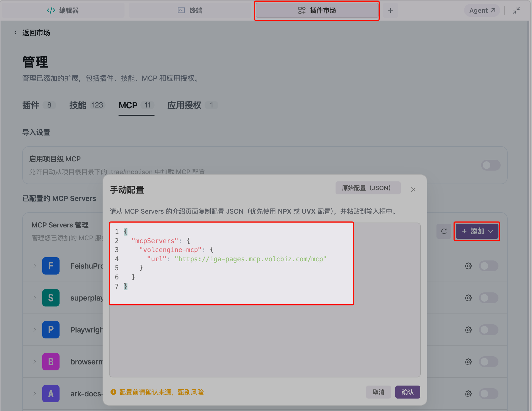
Task: Click the purple A ark-docs avatar icon
Action: (x=51, y=394)
